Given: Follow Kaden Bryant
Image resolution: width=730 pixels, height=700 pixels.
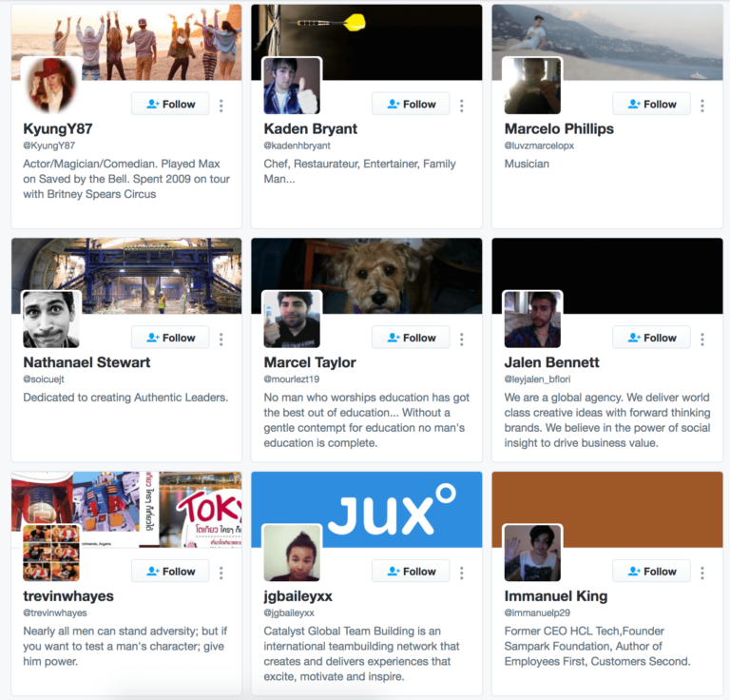Looking at the screenshot, I should pyautogui.click(x=411, y=104).
